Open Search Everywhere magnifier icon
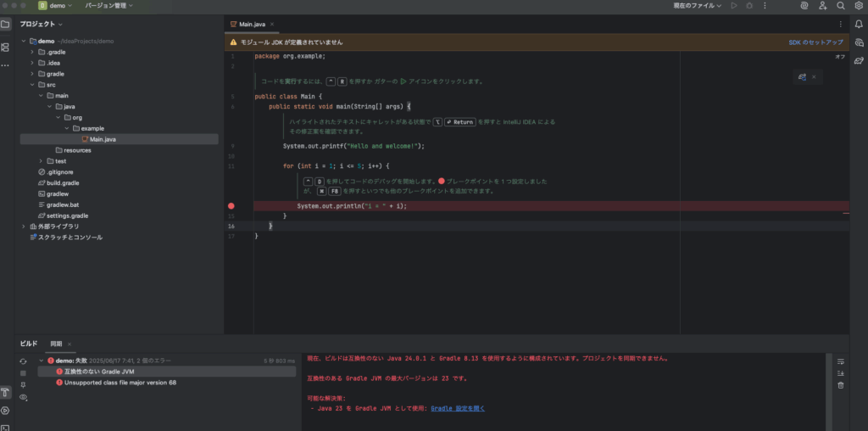This screenshot has width=868, height=431. click(x=841, y=6)
